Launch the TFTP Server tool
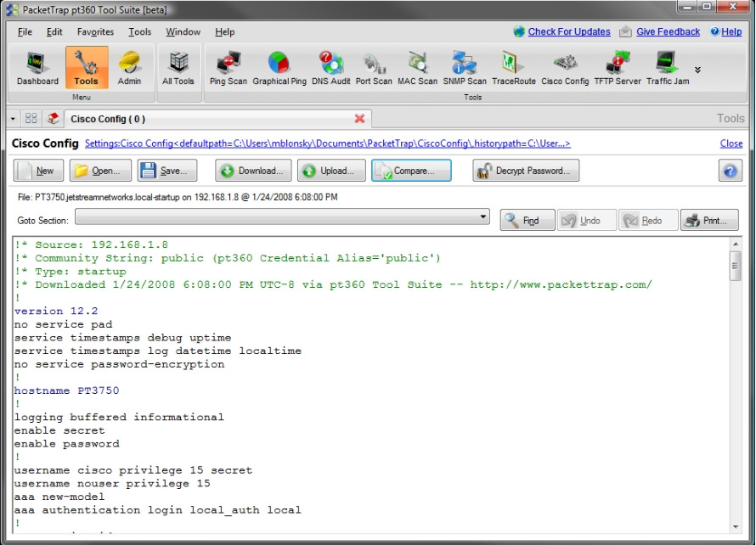The height and width of the screenshot is (545, 756). [x=618, y=68]
